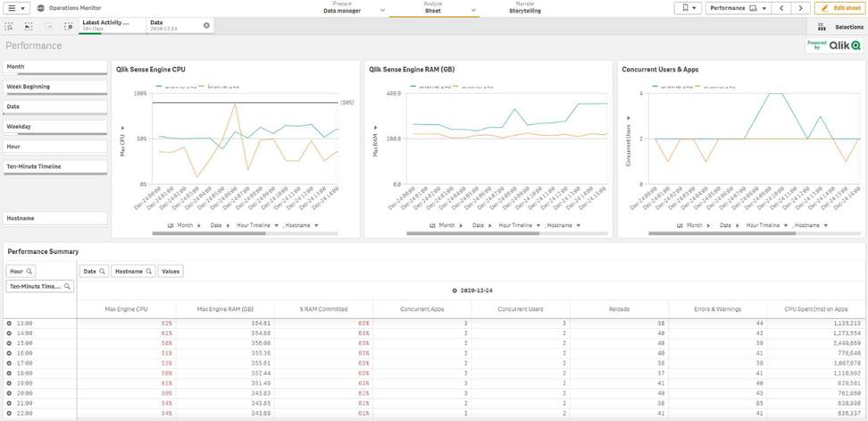This screenshot has height=421, width=868.
Task: Expand the 14:00 pivot row
Action: [x=9, y=333]
